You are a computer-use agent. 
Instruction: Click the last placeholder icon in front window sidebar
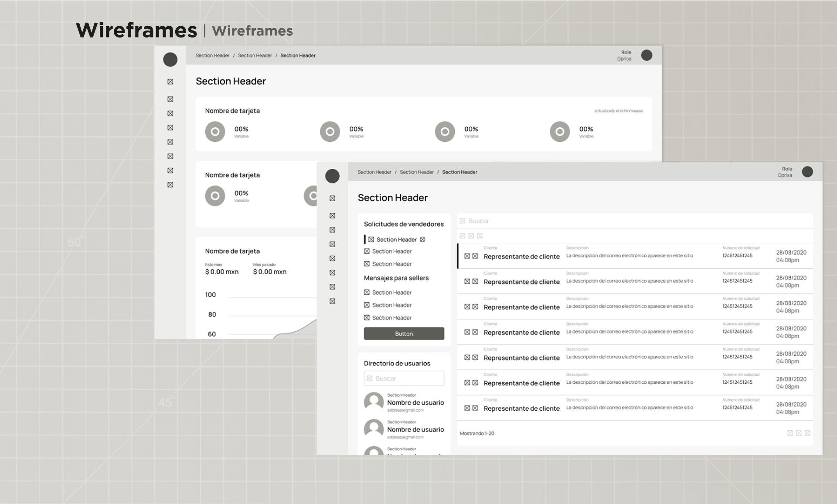pos(332,301)
